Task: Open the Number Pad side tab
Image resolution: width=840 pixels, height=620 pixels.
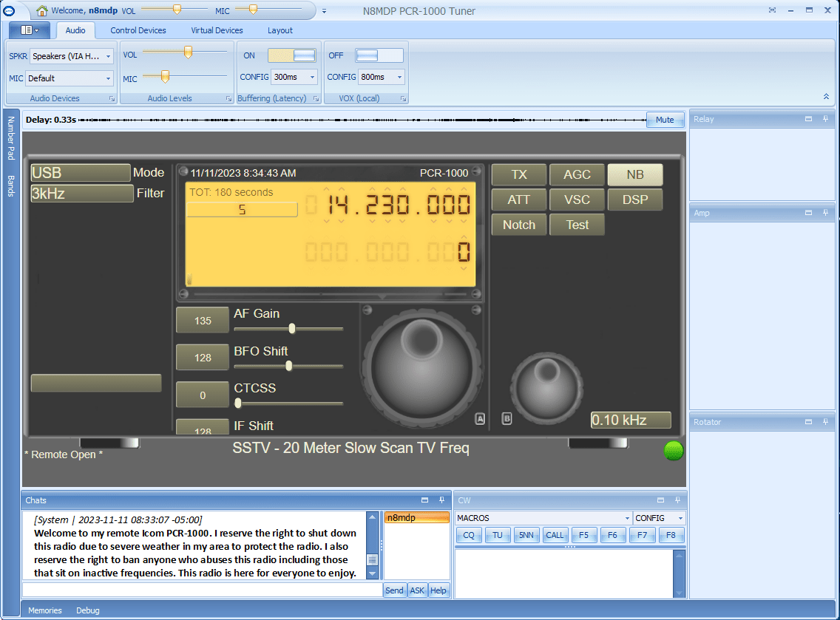Action: point(10,138)
